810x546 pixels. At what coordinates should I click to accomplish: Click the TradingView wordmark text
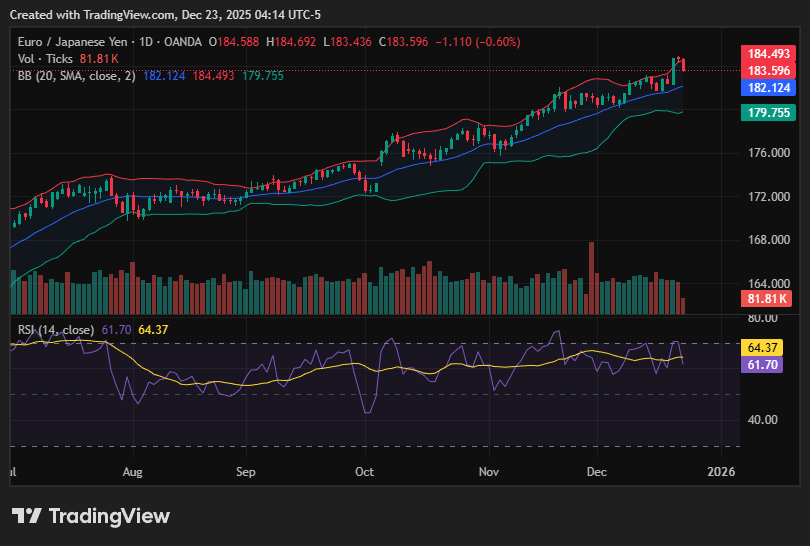pos(109,516)
